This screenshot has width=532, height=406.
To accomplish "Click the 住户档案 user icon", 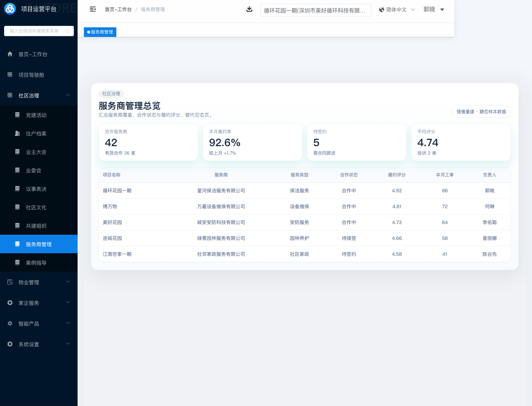I will click(17, 133).
